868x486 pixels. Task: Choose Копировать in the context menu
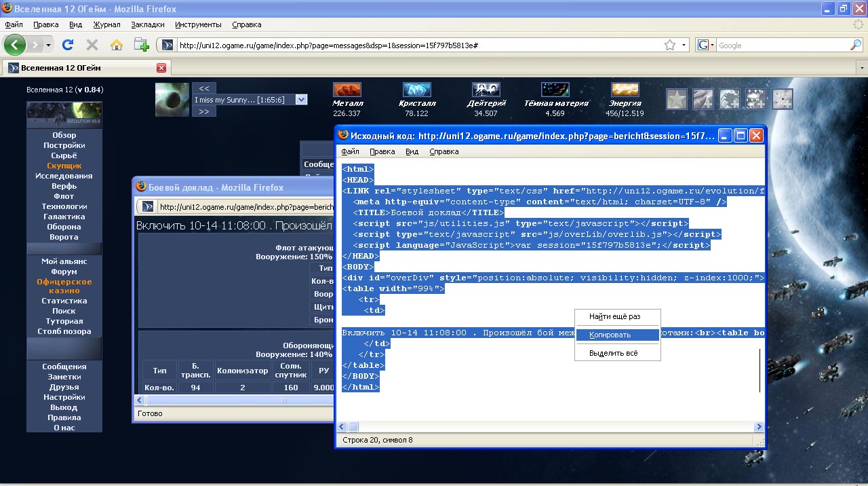(x=617, y=335)
